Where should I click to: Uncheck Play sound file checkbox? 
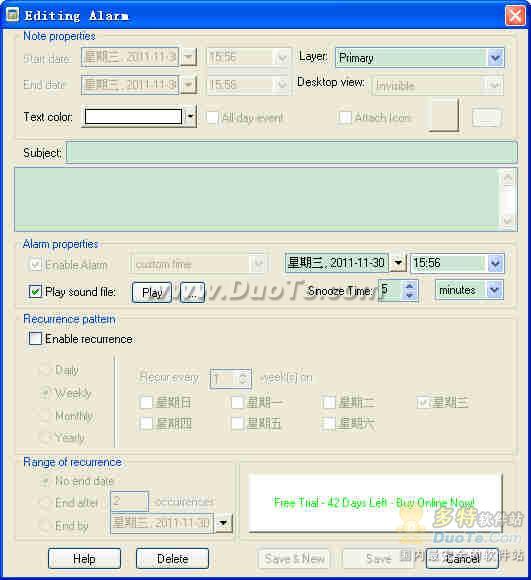click(x=35, y=291)
